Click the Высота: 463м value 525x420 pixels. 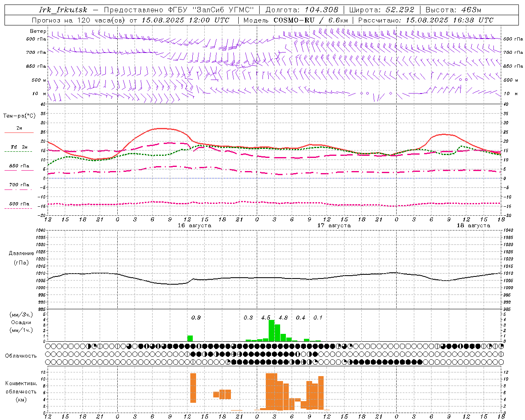pos(453,10)
